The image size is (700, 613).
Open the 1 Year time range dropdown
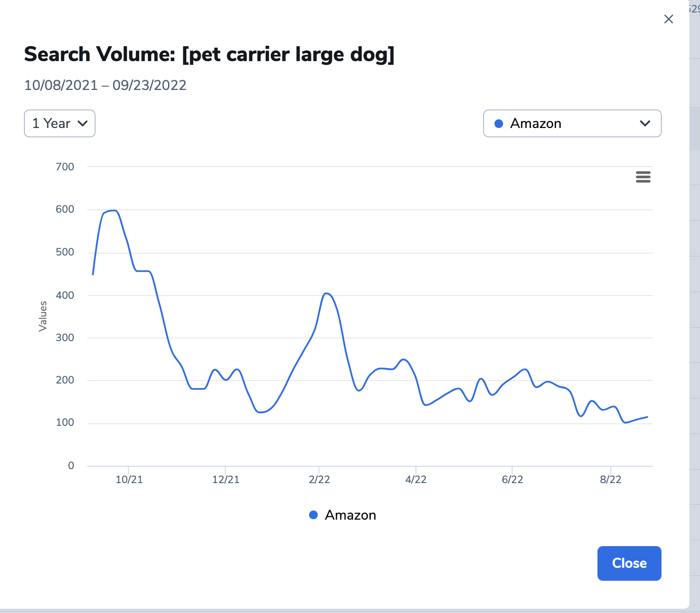(60, 124)
